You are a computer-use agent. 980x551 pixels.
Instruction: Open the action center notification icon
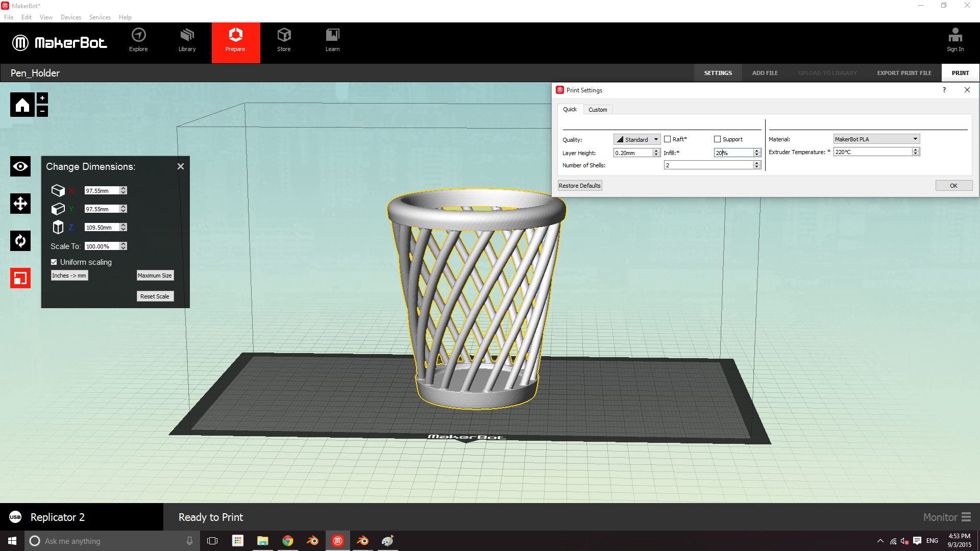(x=917, y=541)
